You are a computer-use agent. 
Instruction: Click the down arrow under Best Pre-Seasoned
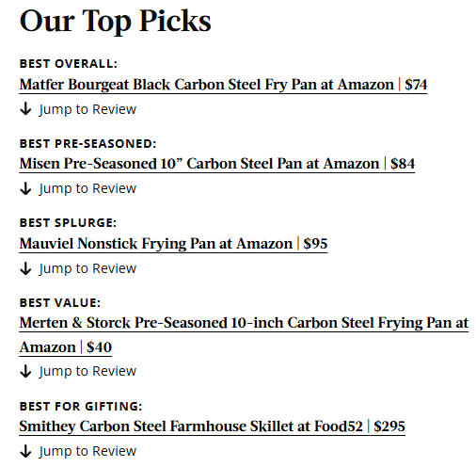[x=25, y=188]
